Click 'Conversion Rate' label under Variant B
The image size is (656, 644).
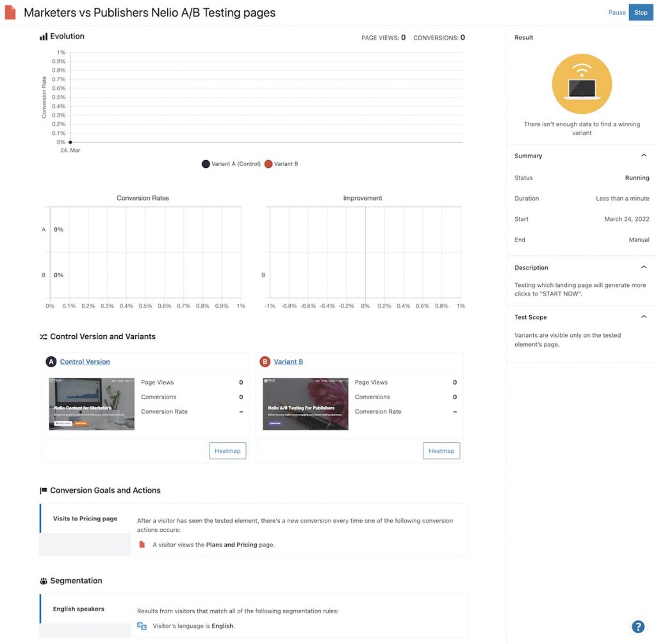coord(378,412)
